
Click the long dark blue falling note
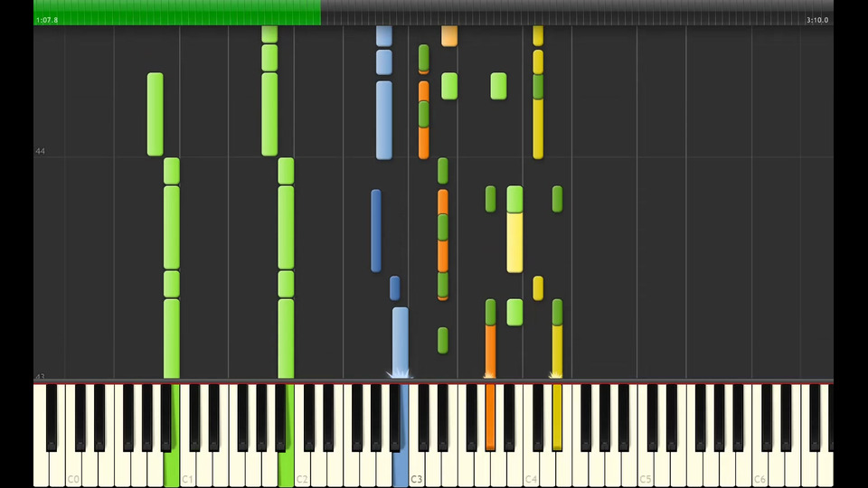pos(376,230)
